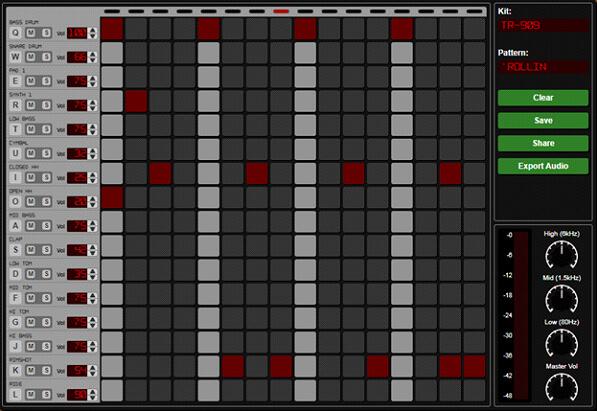The image size is (597, 411).
Task: Mute the Low Tom track
Action: [31, 273]
